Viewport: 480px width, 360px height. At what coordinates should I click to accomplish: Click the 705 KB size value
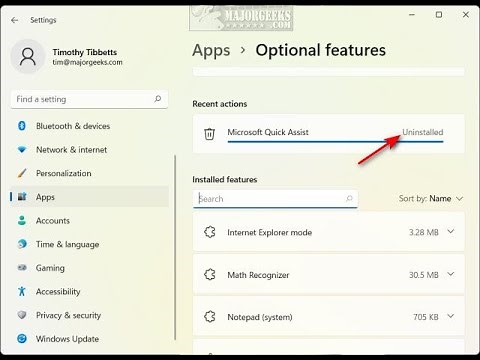(426, 317)
